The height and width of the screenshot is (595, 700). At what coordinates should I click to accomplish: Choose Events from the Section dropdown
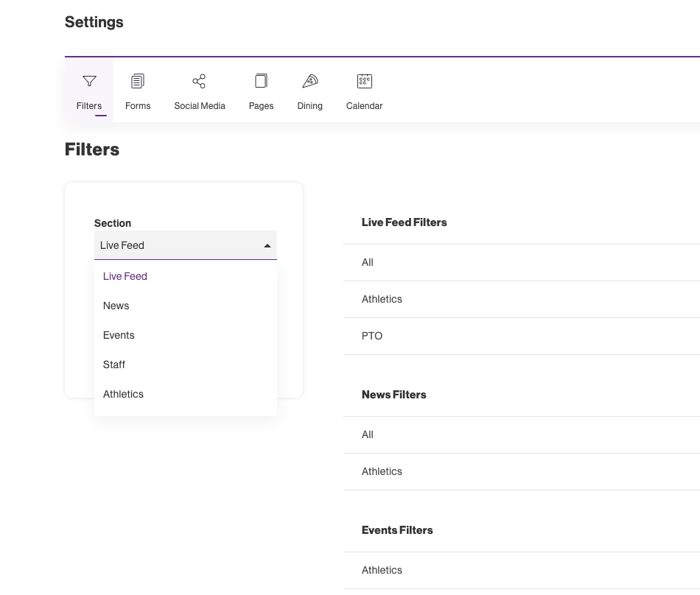click(x=119, y=335)
